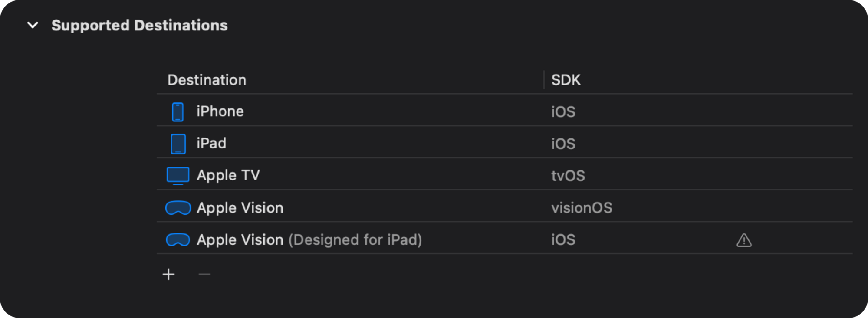This screenshot has width=868, height=318.
Task: Add a new destination with plus button
Action: pyautogui.click(x=168, y=274)
